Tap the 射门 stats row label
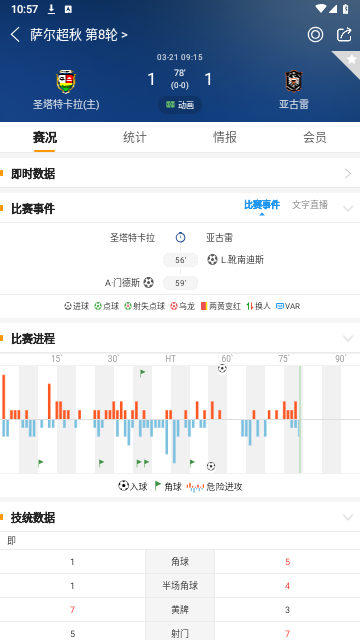The image size is (360, 640). point(180,633)
